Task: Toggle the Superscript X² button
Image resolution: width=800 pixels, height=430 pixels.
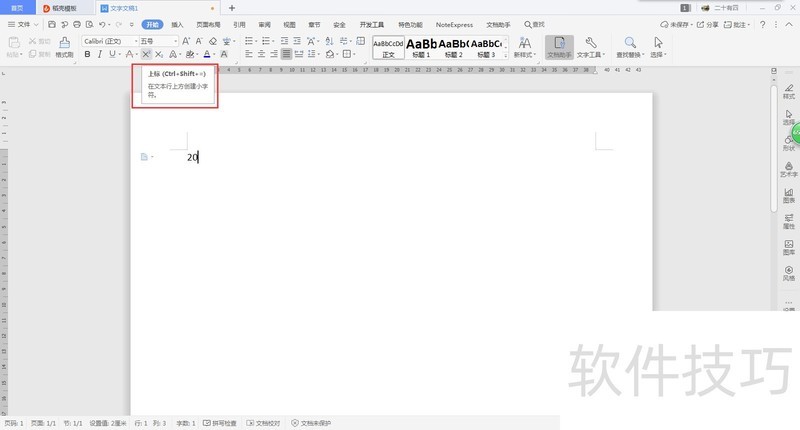Action: pyautogui.click(x=146, y=54)
